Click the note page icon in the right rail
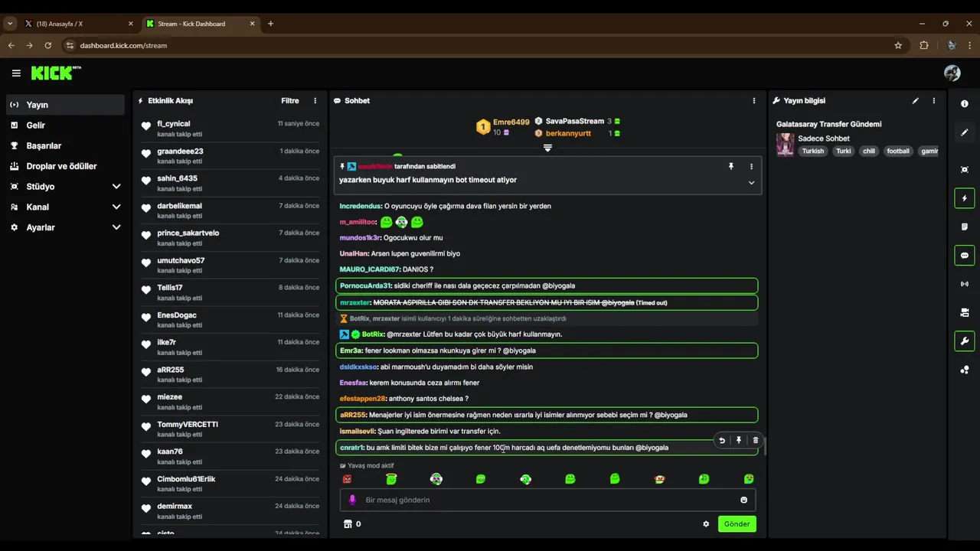This screenshot has height=551, width=980. [x=965, y=227]
